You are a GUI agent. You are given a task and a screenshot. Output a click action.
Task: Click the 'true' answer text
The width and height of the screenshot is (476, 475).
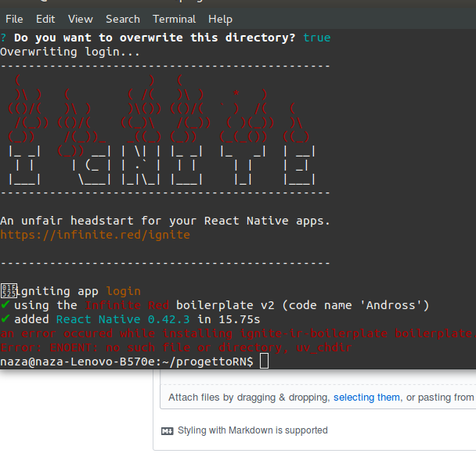[316, 38]
